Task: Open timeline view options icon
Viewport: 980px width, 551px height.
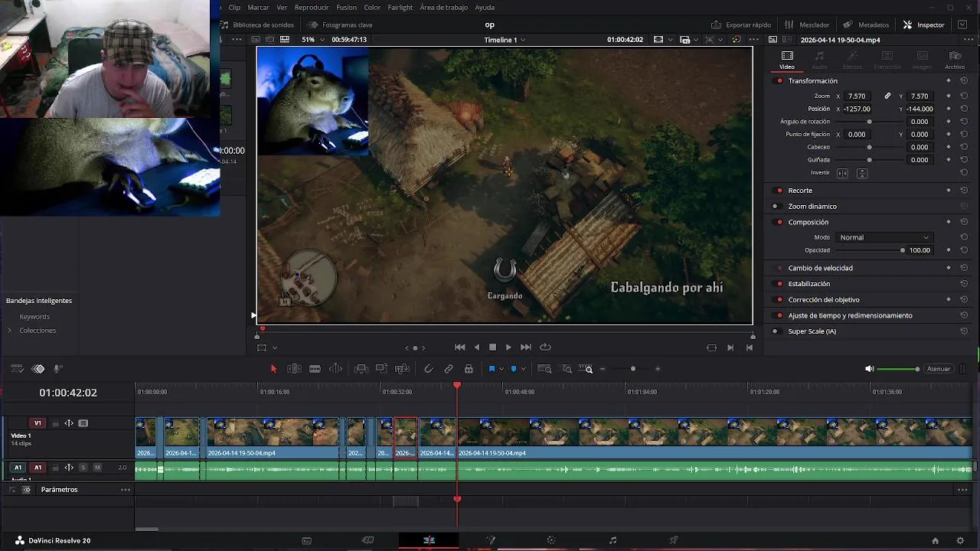Action: click(17, 369)
